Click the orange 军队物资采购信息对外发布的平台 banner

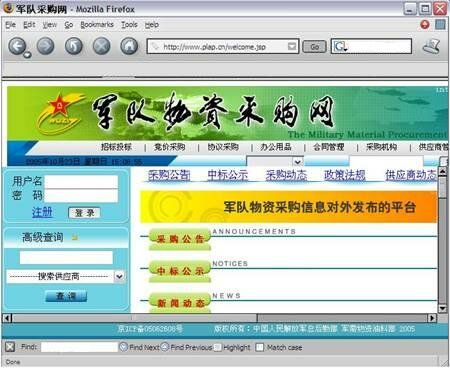click(288, 207)
